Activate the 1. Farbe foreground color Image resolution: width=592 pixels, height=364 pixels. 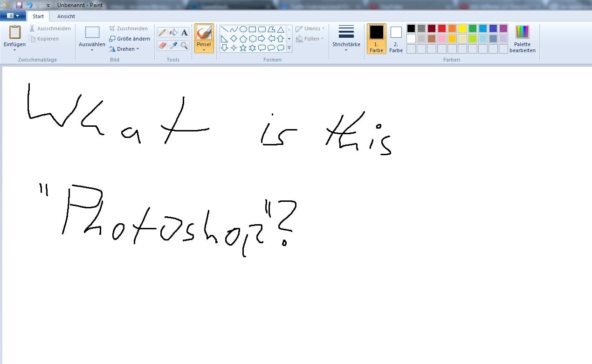[x=376, y=39]
